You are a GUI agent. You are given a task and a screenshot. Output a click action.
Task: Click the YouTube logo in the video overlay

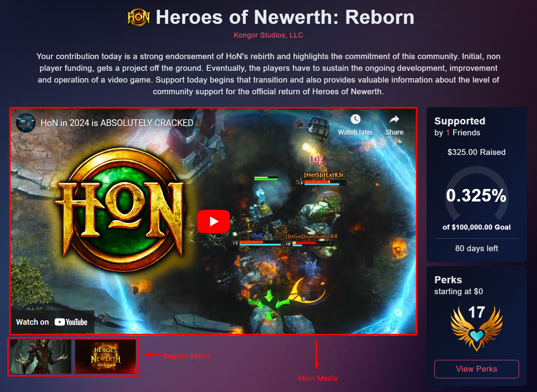click(71, 322)
